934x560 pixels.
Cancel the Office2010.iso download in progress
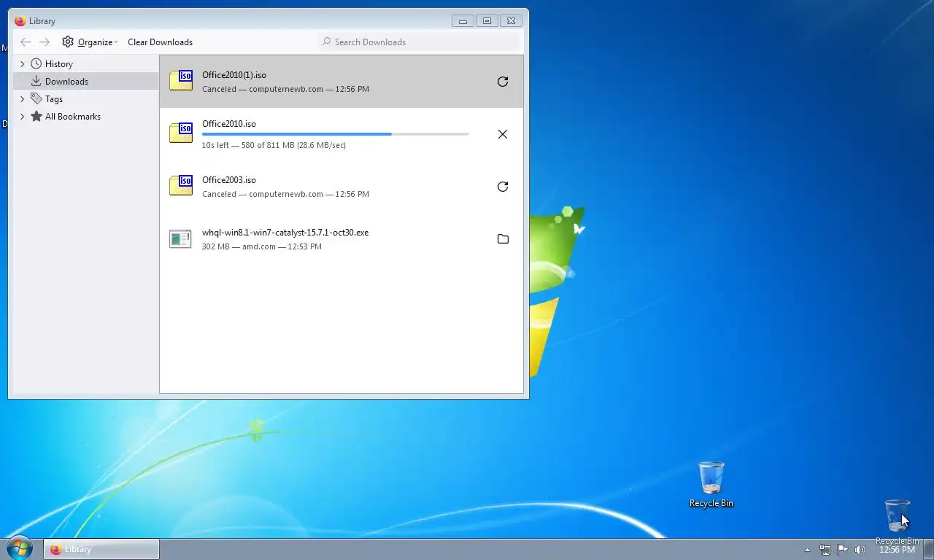(x=503, y=134)
